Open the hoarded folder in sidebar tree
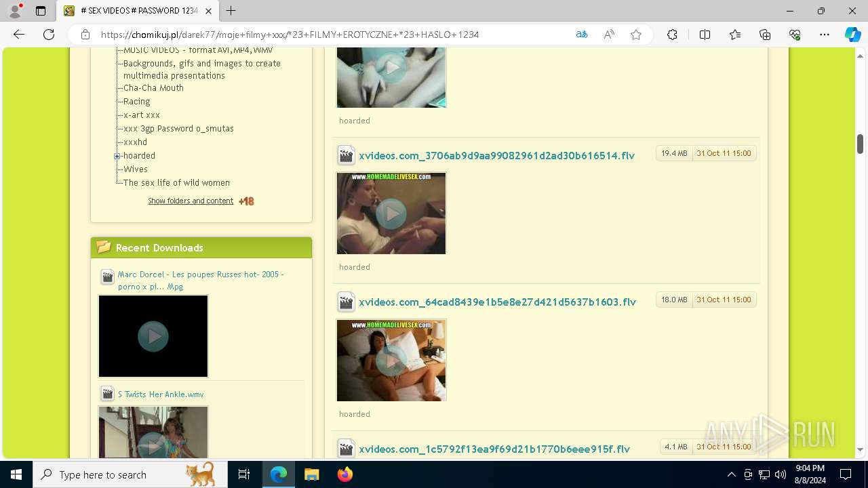868x488 pixels. pos(139,156)
